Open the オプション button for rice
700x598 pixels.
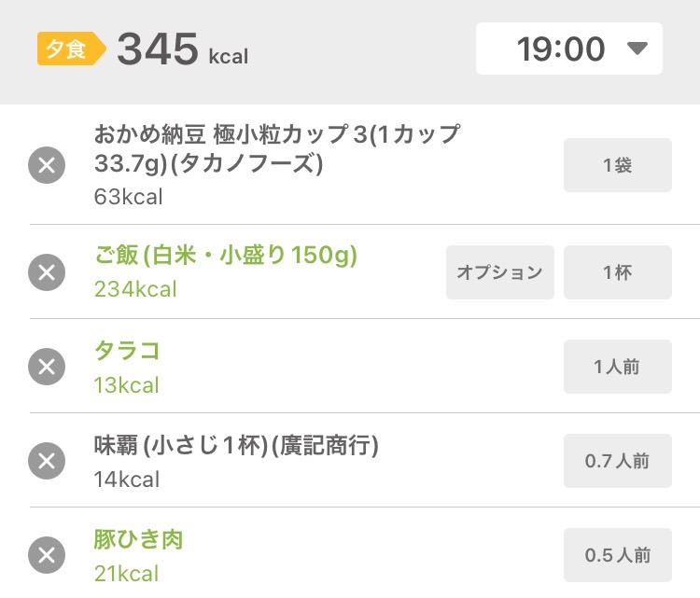tap(500, 272)
